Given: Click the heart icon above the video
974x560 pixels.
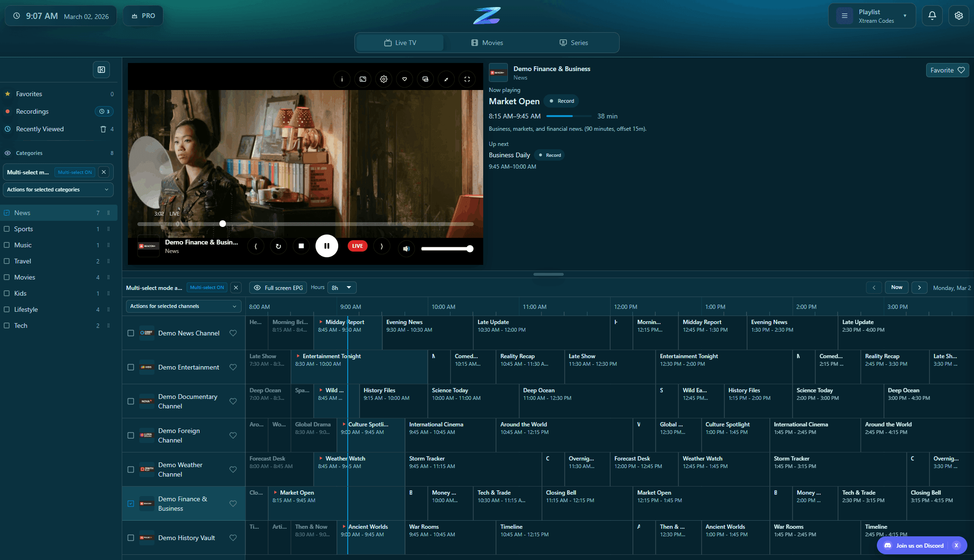Looking at the screenshot, I should pyautogui.click(x=405, y=79).
